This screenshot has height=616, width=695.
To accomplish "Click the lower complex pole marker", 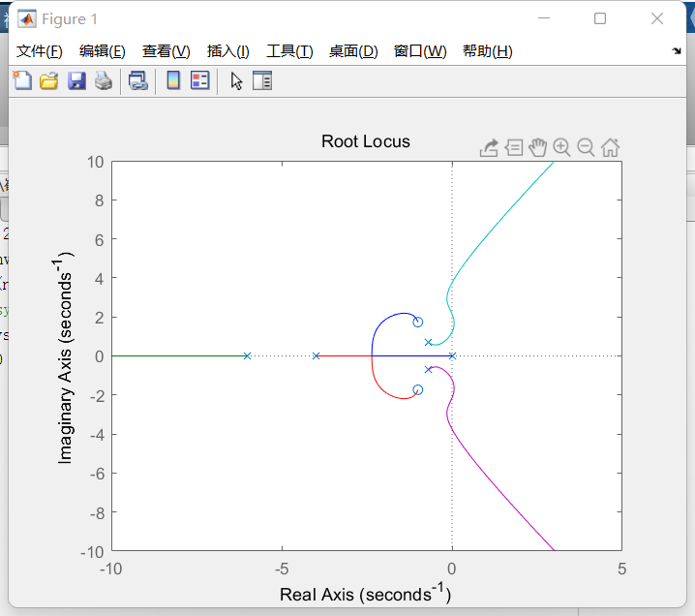I will click(x=428, y=369).
